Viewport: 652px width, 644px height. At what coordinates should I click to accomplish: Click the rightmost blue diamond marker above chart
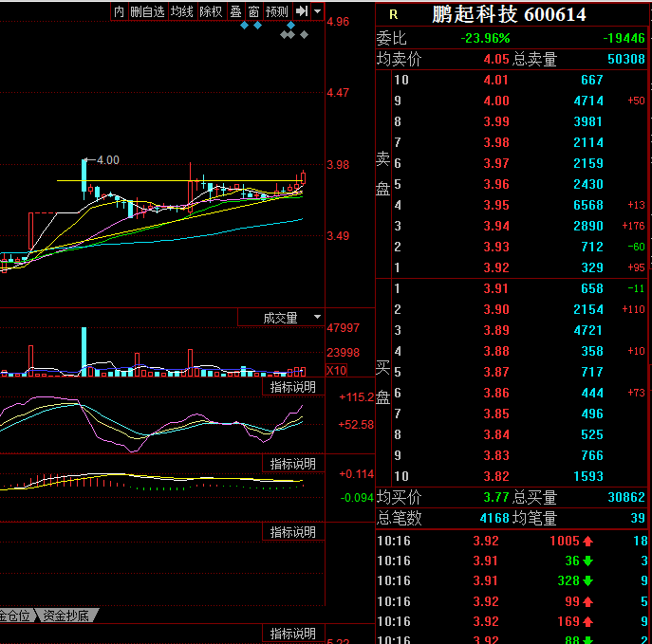(291, 26)
